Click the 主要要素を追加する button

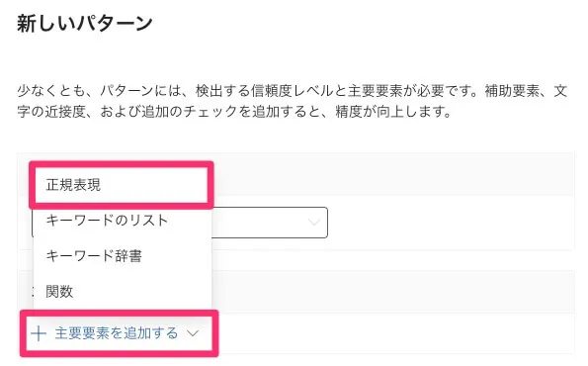point(115,333)
